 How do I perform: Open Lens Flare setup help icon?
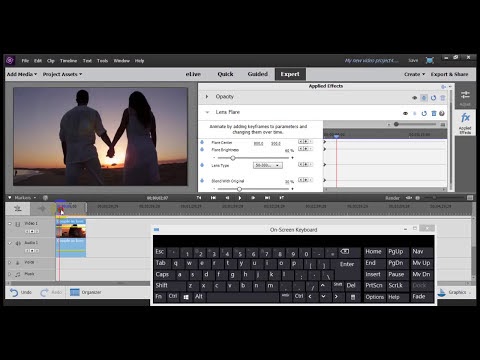click(442, 114)
